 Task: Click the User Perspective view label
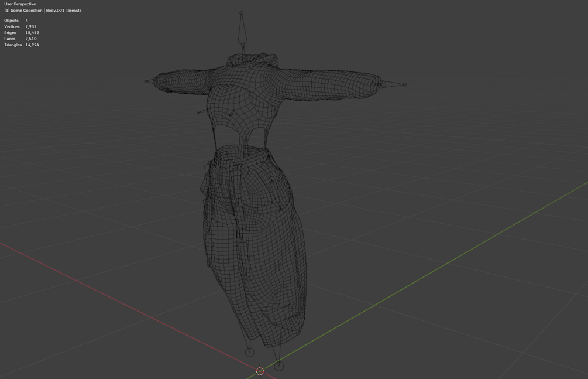[x=20, y=4]
